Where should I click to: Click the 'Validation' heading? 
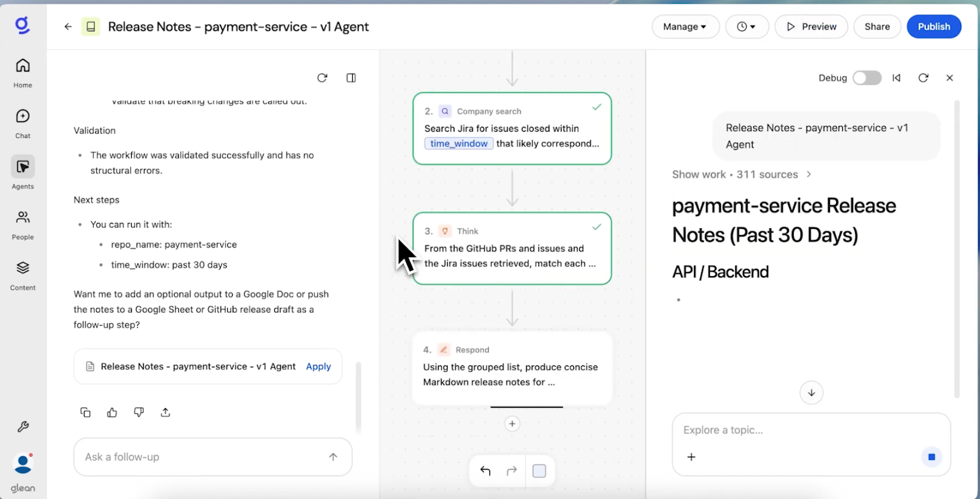pos(94,130)
